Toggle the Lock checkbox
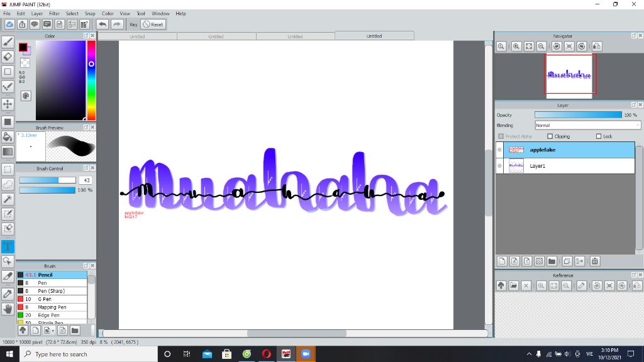 [x=599, y=136]
